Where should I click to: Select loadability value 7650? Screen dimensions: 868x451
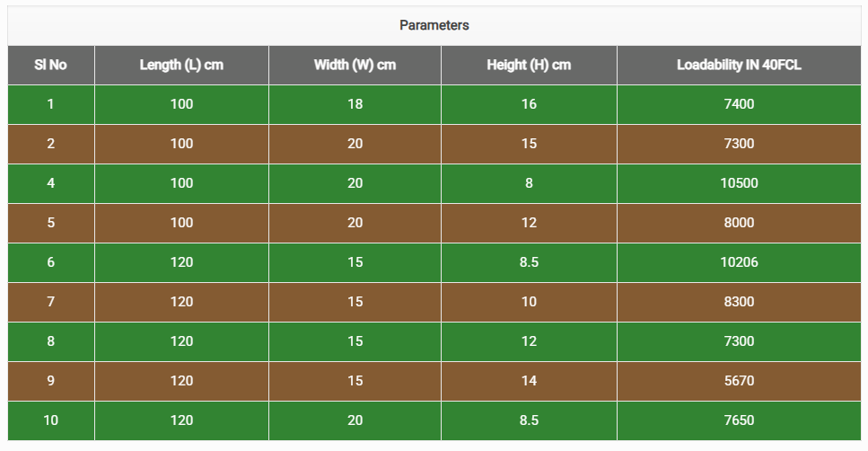pos(738,420)
